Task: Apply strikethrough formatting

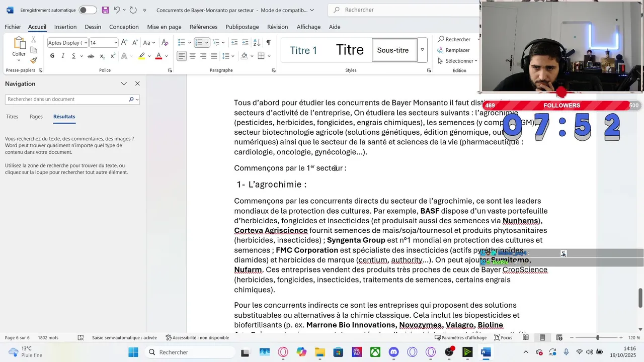Action: click(x=91, y=56)
